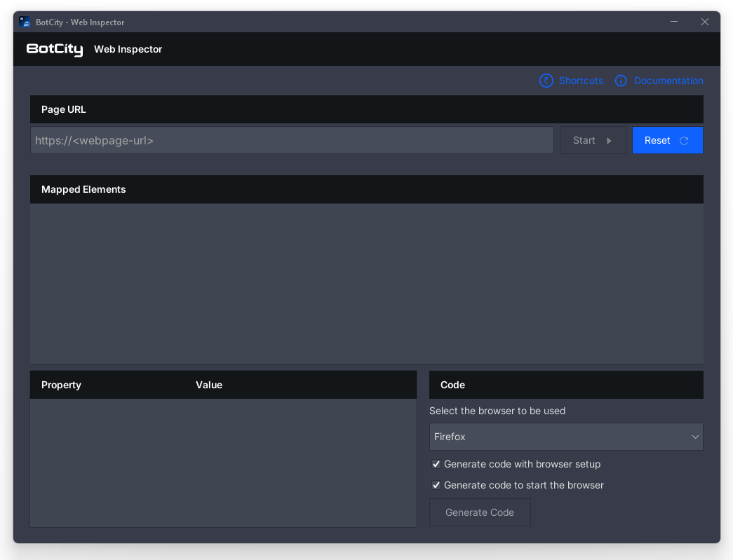Click inside the Mapped Elements list area
Image resolution: width=733 pixels, height=560 pixels.
[366, 284]
